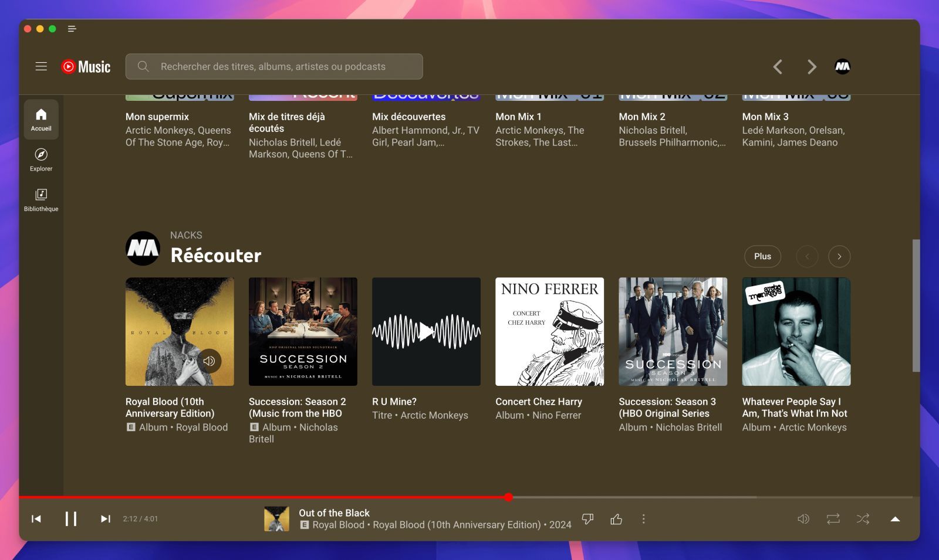Click the search magnifier icon
Viewport: 939px width, 560px height.
(x=143, y=66)
